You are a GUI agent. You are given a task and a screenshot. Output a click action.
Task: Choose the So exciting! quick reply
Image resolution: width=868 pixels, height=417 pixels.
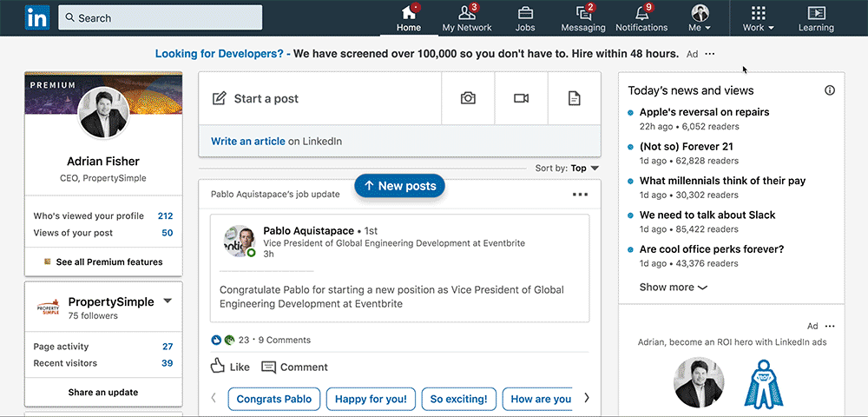tap(458, 399)
